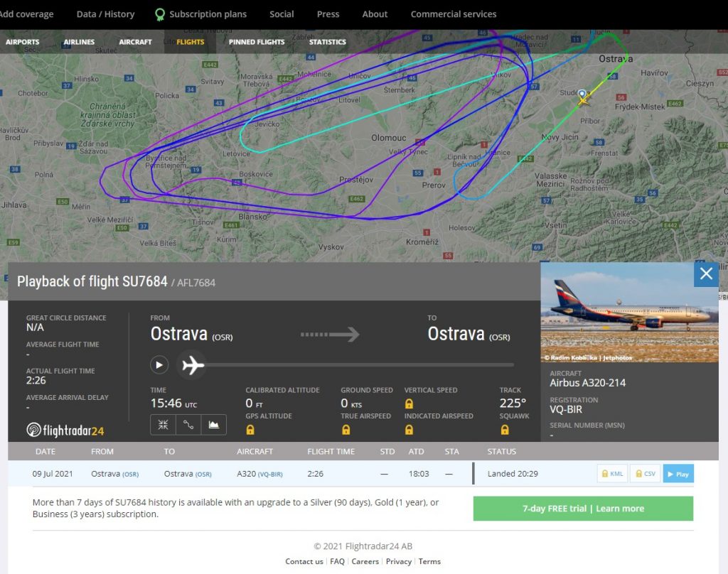Click the 'Playback of flight SU7684' title
Image resolution: width=728 pixels, height=574 pixels.
click(92, 281)
